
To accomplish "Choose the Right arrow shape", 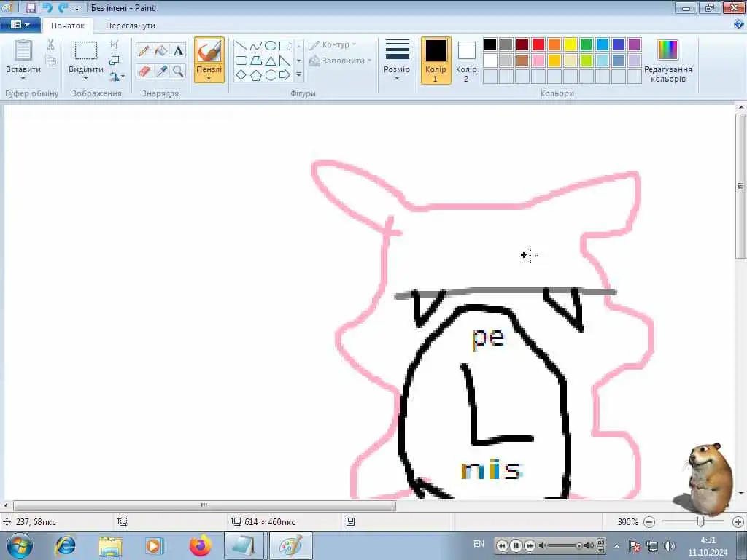I will [x=285, y=75].
